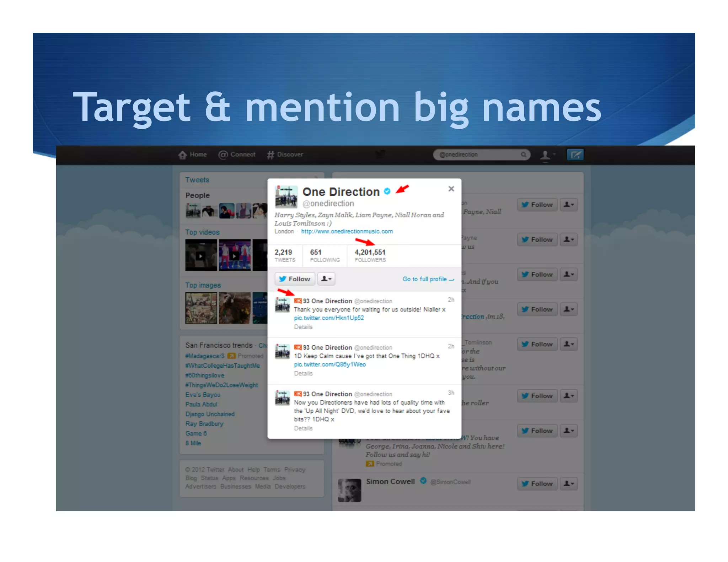
Task: Click the #WhatCollegeHasTaughtMe trend
Action: pos(223,366)
